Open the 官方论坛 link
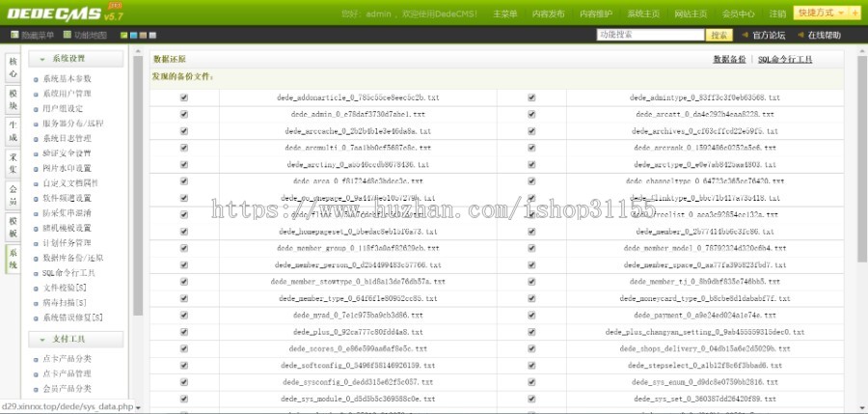868x414 pixels. pos(769,35)
